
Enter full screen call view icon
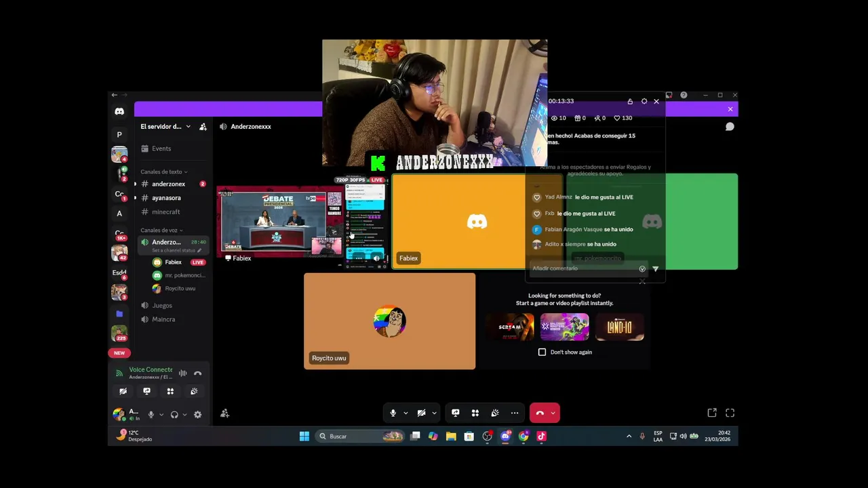click(x=730, y=413)
